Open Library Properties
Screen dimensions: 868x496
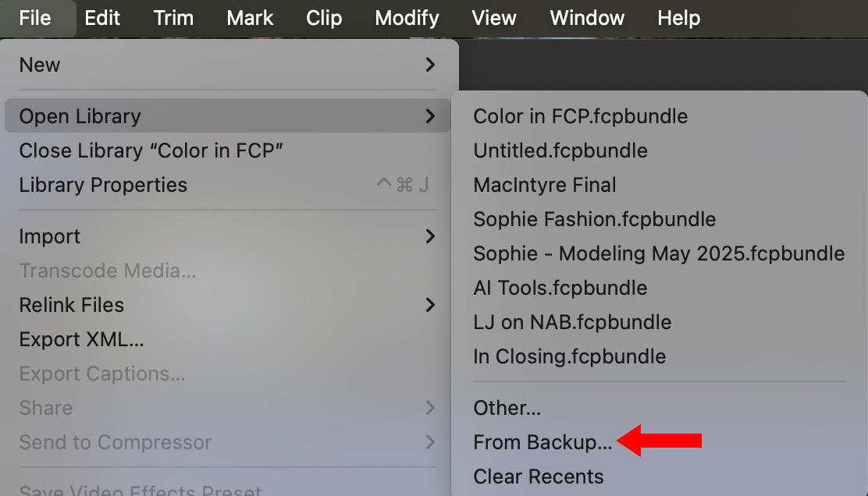[103, 185]
